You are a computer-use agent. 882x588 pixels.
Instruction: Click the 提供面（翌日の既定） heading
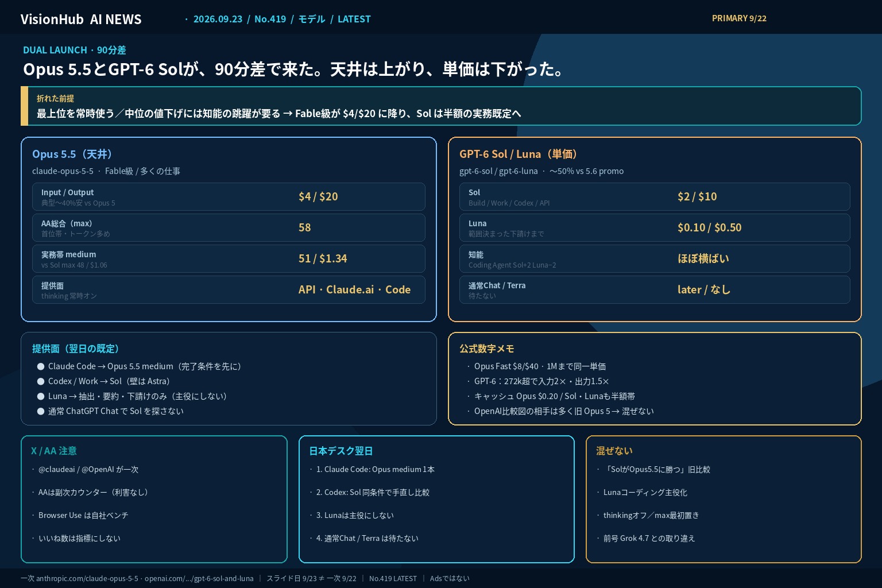pyautogui.click(x=78, y=349)
